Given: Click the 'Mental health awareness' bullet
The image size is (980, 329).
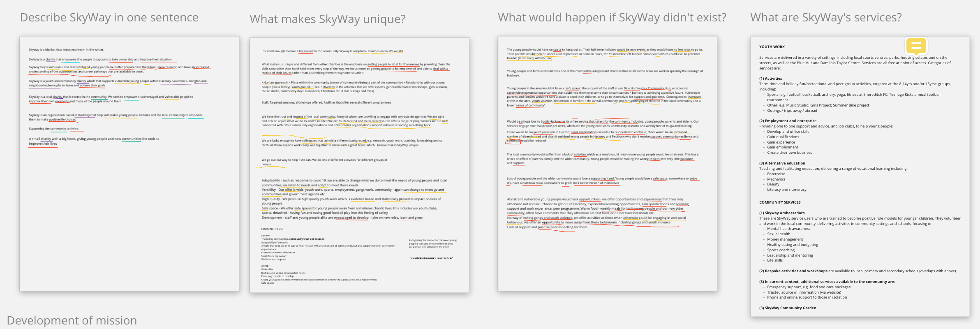Looking at the screenshot, I should click(x=789, y=229).
